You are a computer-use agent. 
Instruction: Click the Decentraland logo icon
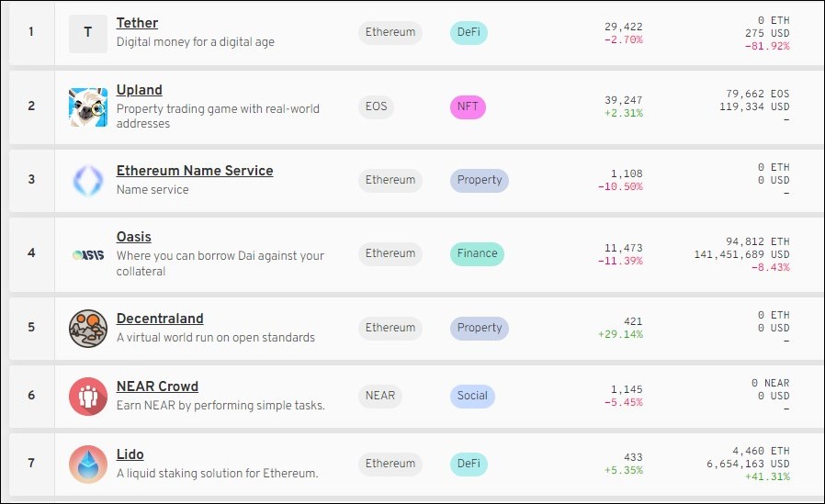click(x=88, y=328)
